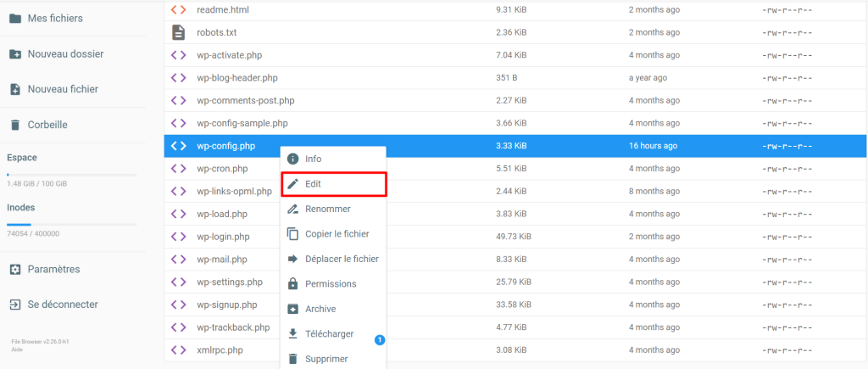Select the wp-blog-header.php file name
This screenshot has width=868, height=369.
coord(237,77)
